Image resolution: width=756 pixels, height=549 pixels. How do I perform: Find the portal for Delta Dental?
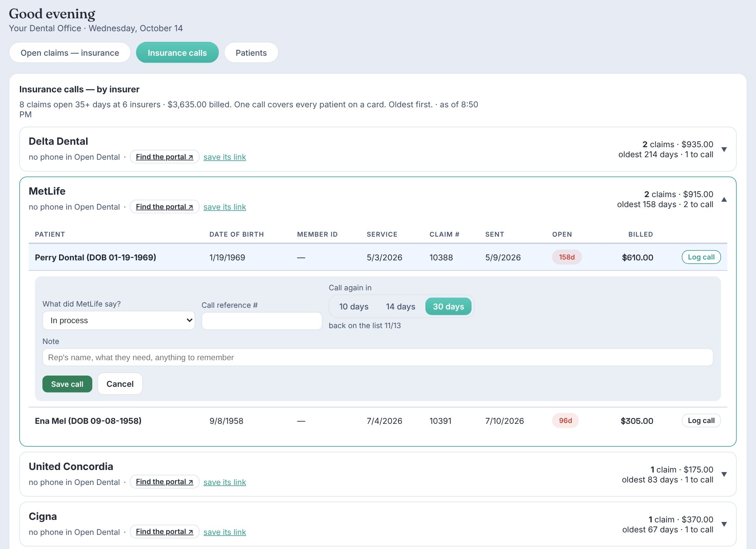(165, 157)
